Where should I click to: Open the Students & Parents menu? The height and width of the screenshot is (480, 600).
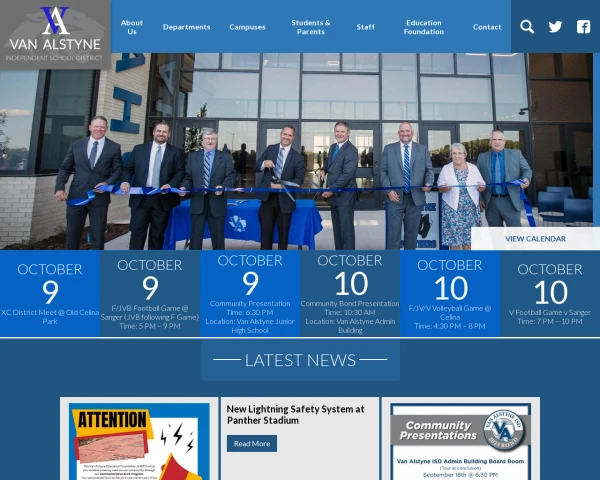(x=311, y=27)
